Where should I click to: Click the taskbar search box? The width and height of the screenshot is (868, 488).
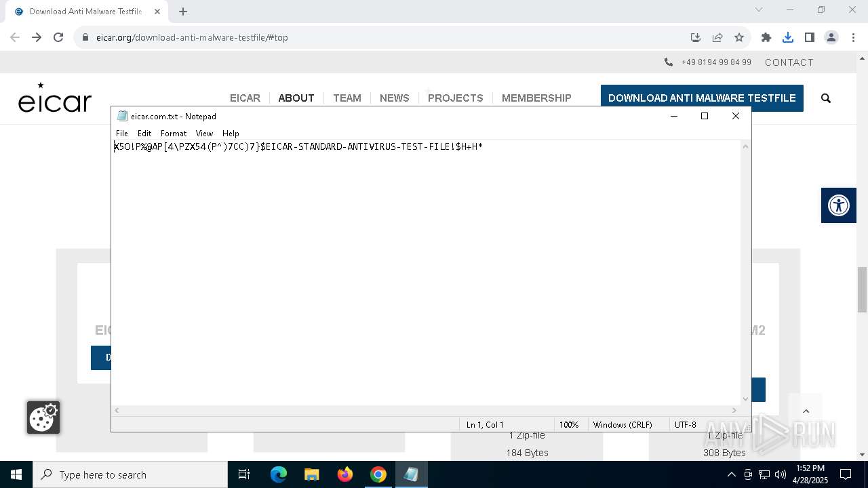(130, 474)
